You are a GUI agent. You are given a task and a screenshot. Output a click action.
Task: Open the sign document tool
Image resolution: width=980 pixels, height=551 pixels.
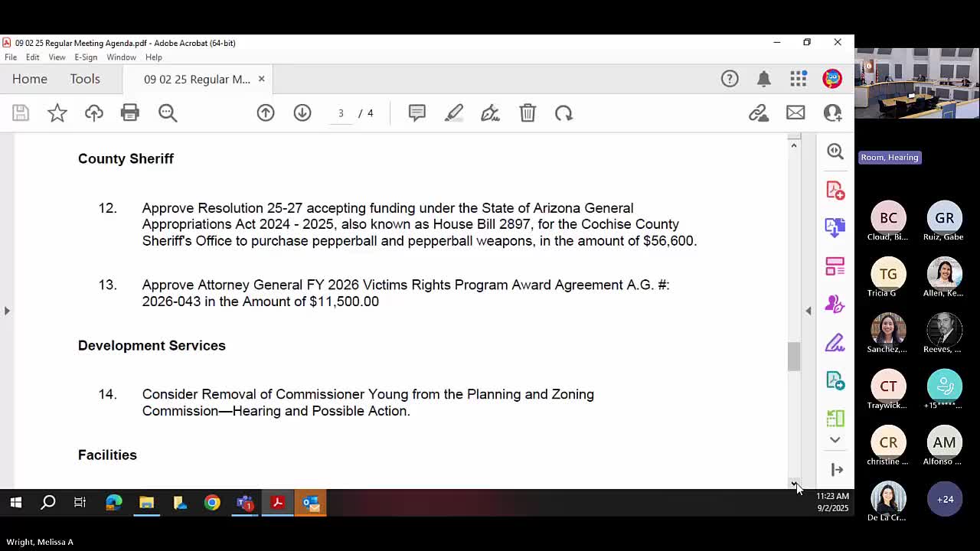tap(490, 113)
